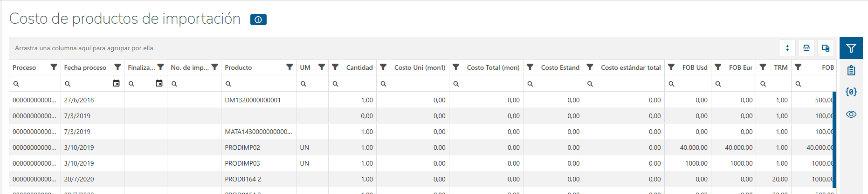Toggle the eye visibility icon in sidebar
This screenshot has width=868, height=194.
851,114
